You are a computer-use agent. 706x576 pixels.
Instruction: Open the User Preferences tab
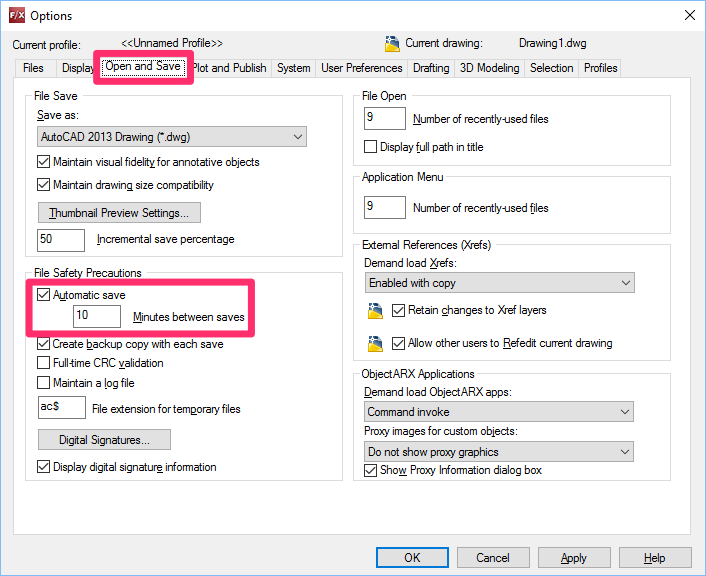(362, 68)
